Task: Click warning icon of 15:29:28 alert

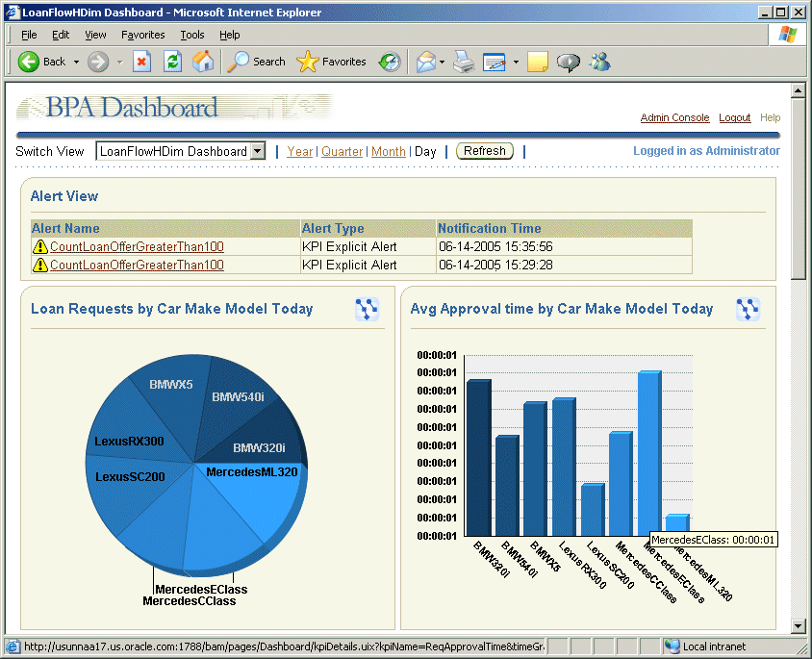Action: click(39, 266)
